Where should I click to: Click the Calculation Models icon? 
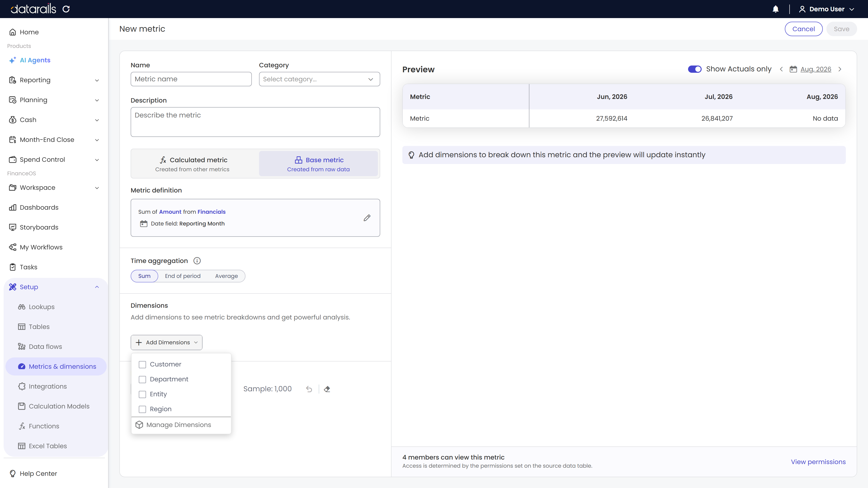pos(21,406)
